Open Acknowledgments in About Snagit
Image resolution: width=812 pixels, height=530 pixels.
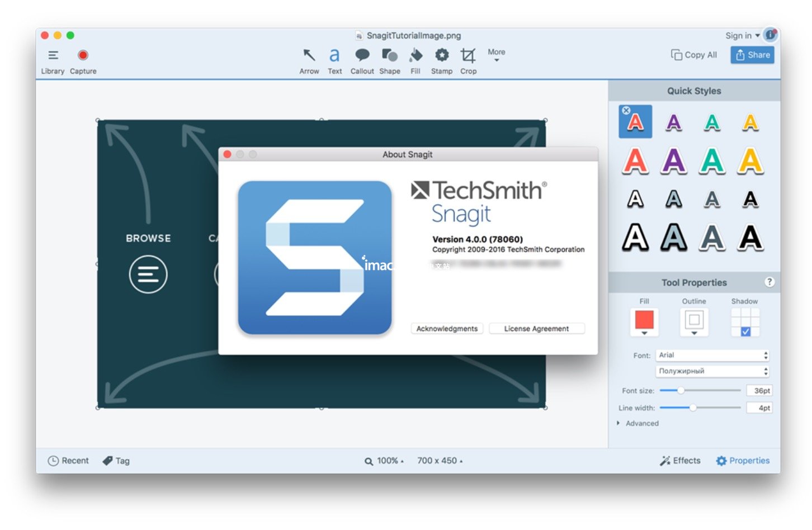pos(447,329)
